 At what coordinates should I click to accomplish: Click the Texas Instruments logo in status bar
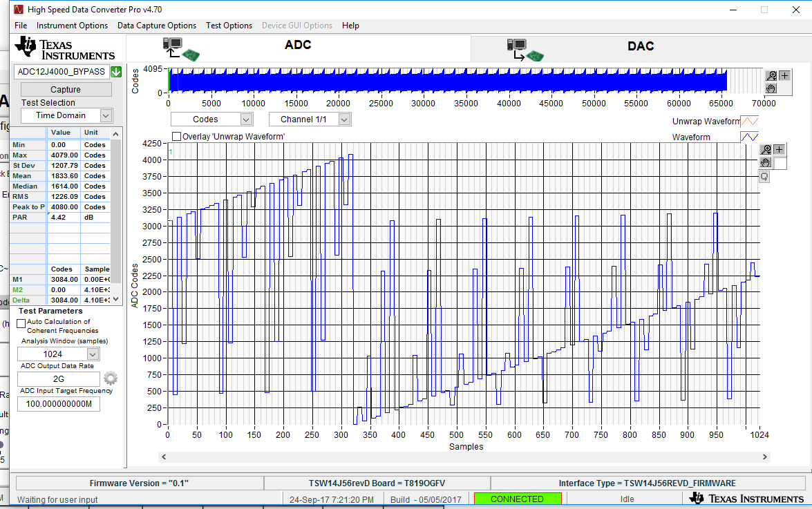click(746, 499)
